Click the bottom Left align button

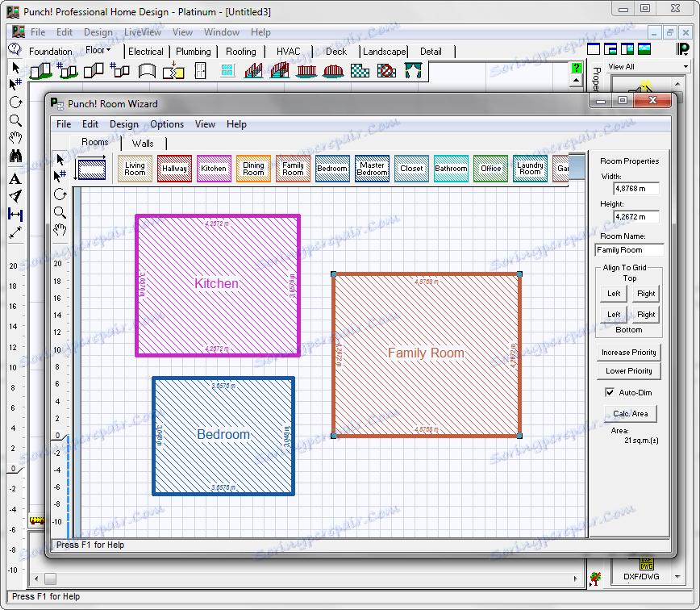(614, 315)
